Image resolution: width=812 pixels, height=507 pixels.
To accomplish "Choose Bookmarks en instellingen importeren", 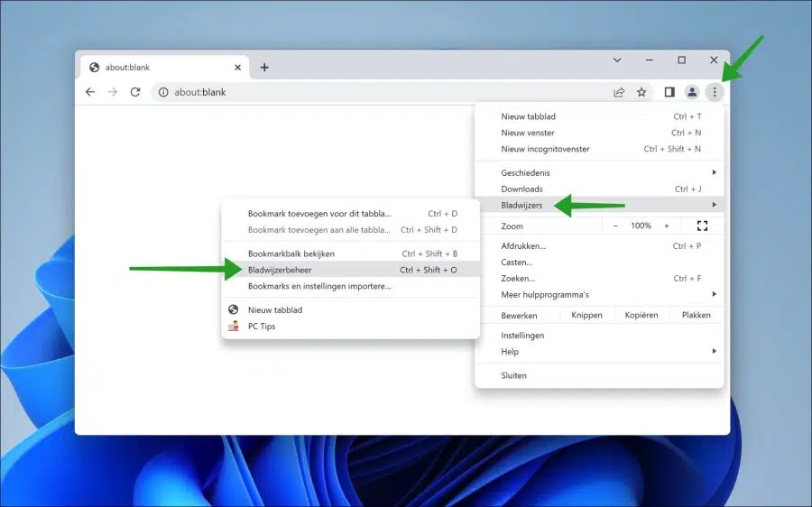I will tap(350, 286).
